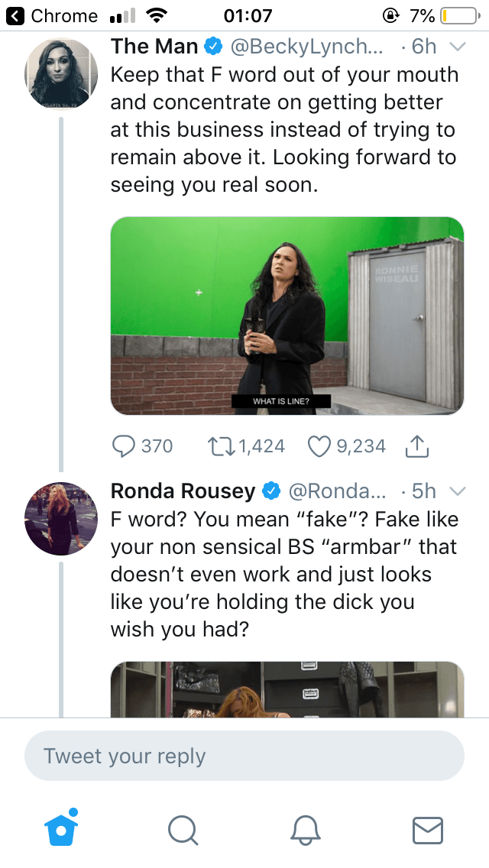Tap the Tweet your reply field
This screenshot has width=489, height=868.
[244, 756]
